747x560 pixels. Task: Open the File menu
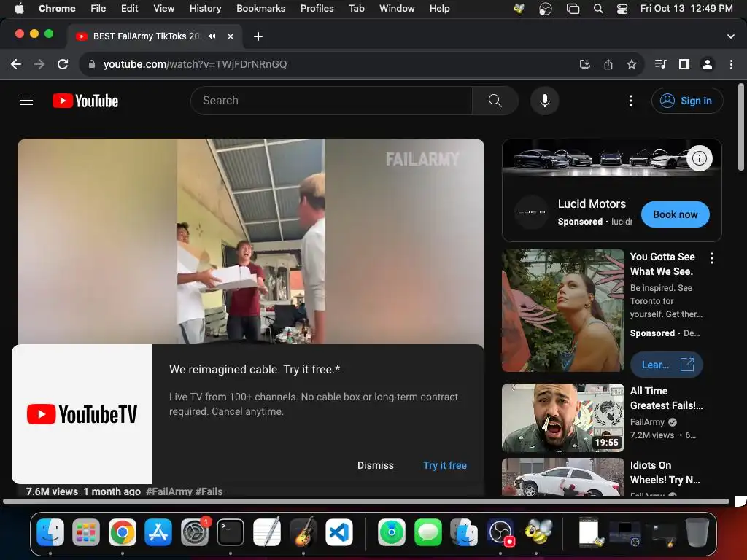coord(98,9)
